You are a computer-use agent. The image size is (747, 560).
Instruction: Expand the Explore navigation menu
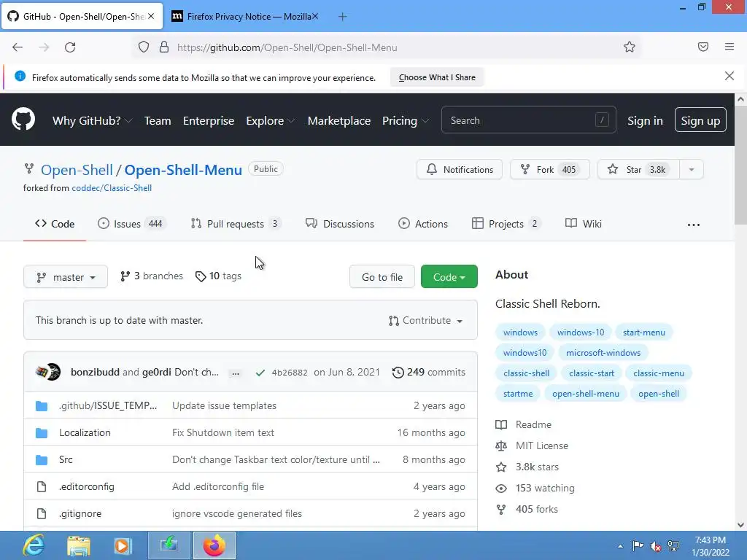click(x=270, y=121)
